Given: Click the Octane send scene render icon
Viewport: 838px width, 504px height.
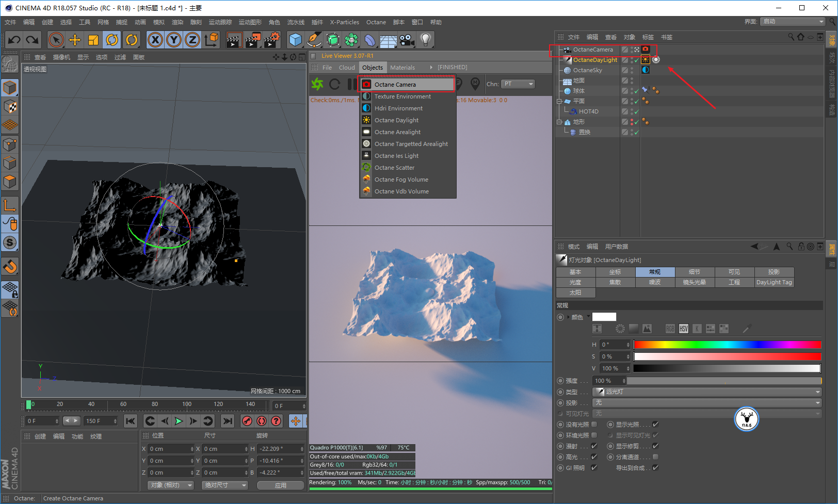Looking at the screenshot, I should (x=317, y=84).
